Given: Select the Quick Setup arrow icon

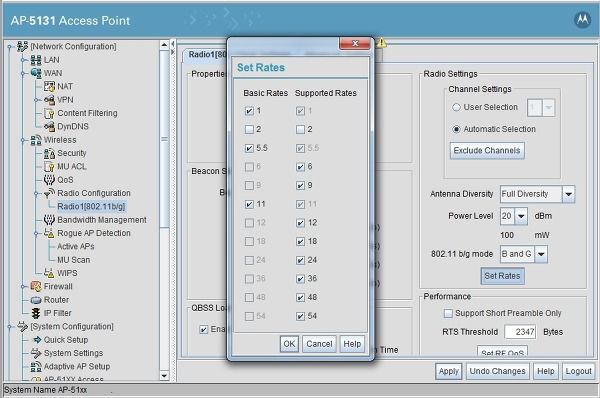Looking at the screenshot, I should click(x=37, y=339).
